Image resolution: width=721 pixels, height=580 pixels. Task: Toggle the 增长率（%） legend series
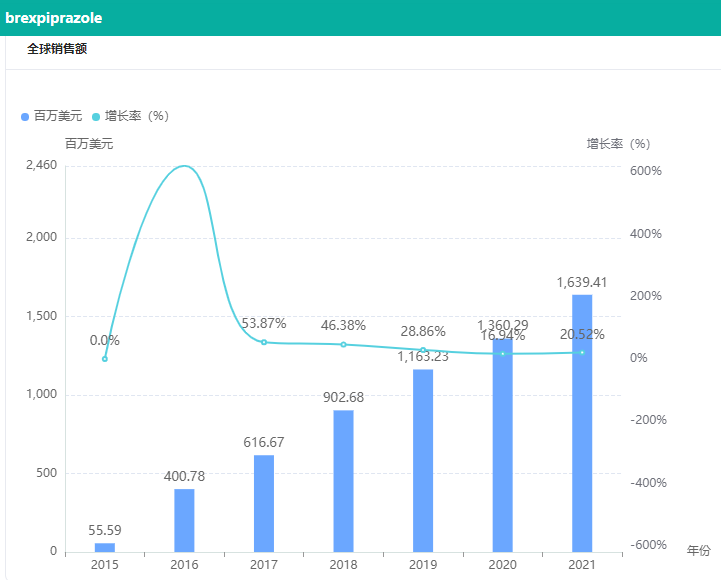[130, 116]
